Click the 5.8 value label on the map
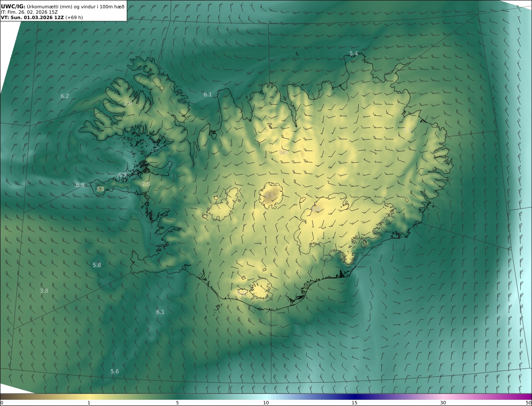Viewport: 532px width, 406px height. tap(97, 265)
